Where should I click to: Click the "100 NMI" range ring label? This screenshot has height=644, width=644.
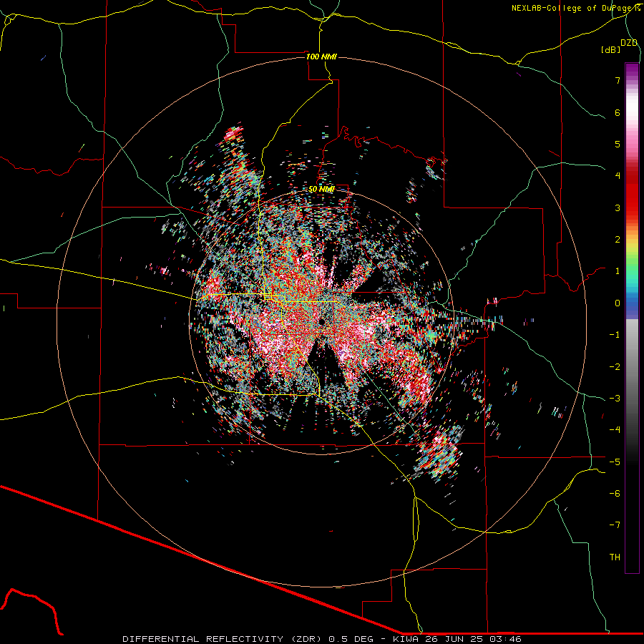tap(321, 57)
